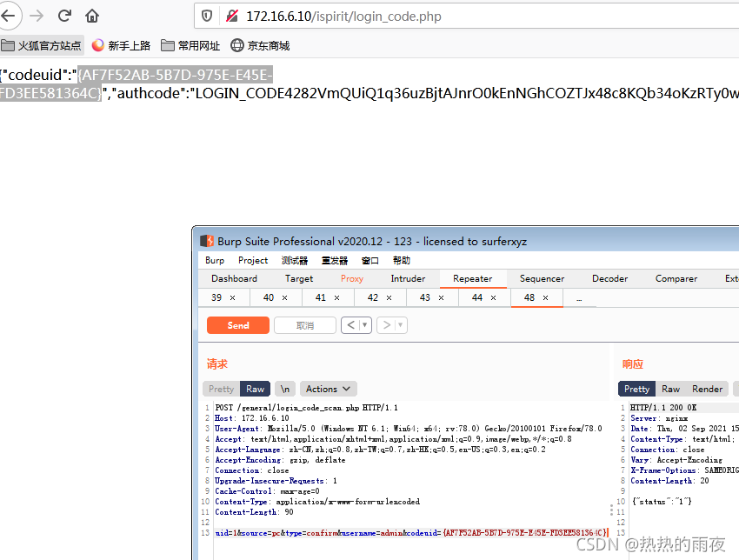The width and height of the screenshot is (739, 560).
Task: Switch to the Dashboard tab
Action: (234, 278)
